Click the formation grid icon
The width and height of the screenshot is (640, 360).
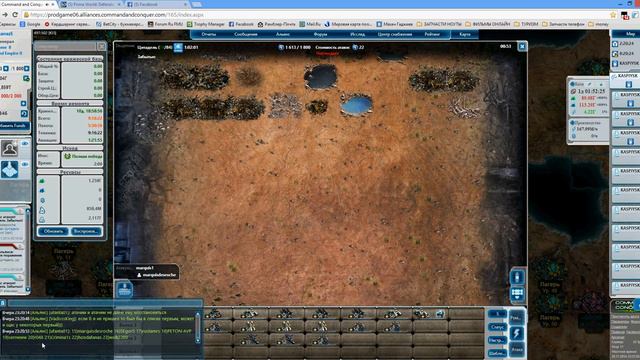(517, 293)
